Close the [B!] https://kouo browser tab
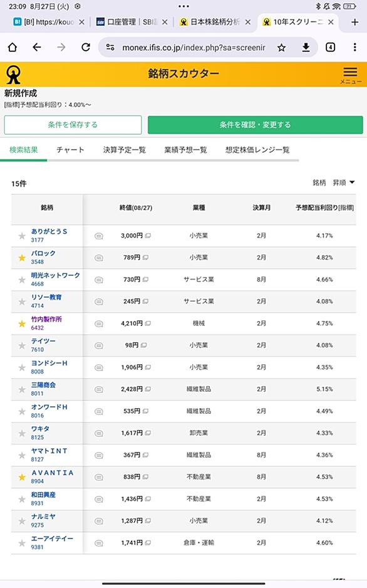 click(81, 22)
